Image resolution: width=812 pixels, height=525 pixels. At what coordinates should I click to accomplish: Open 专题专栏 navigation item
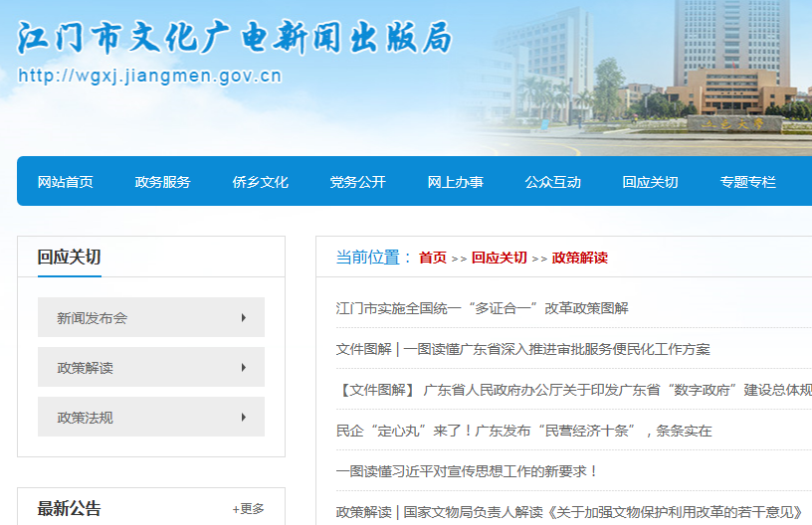point(748,182)
